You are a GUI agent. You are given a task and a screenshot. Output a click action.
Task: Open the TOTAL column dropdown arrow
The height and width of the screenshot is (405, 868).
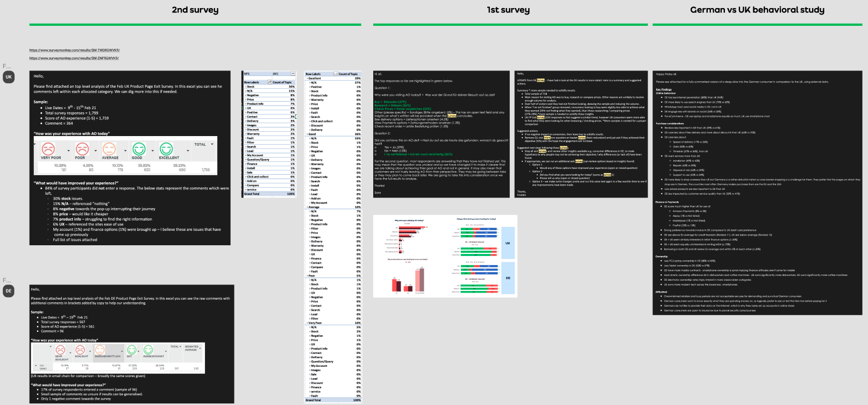(x=212, y=144)
